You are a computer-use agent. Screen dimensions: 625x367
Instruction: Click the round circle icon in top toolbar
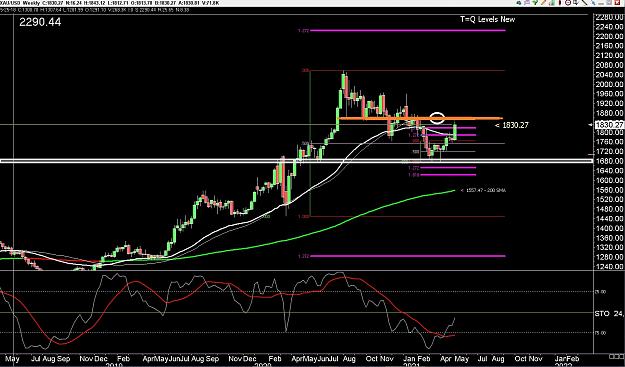tap(568, 3)
